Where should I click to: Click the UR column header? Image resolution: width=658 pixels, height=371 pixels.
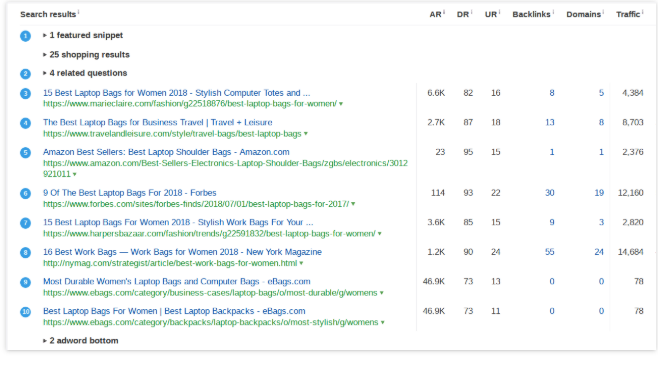click(x=491, y=14)
